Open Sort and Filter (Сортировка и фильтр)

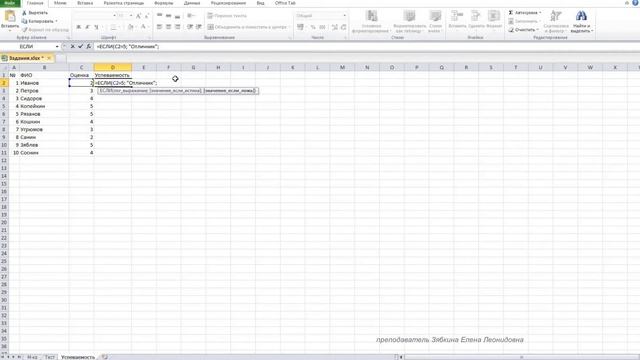pos(556,22)
